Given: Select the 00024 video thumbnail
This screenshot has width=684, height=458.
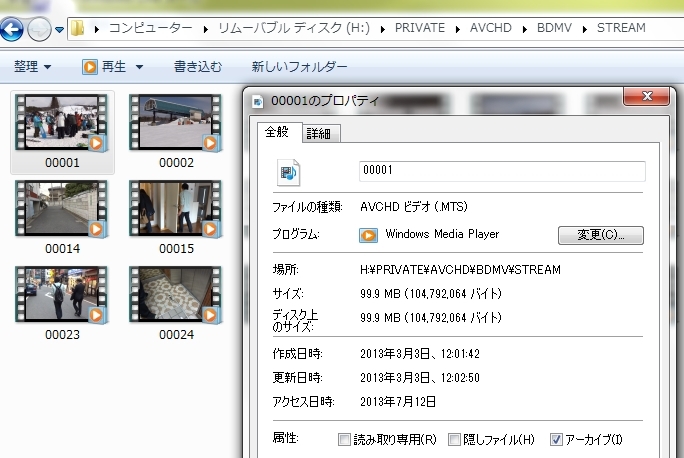Looking at the screenshot, I should [x=176, y=295].
